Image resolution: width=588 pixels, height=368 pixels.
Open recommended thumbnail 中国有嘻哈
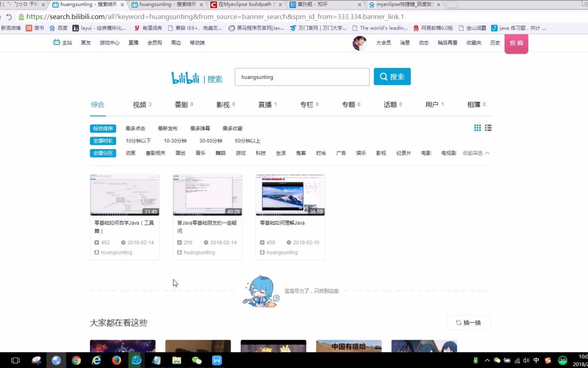(349, 346)
